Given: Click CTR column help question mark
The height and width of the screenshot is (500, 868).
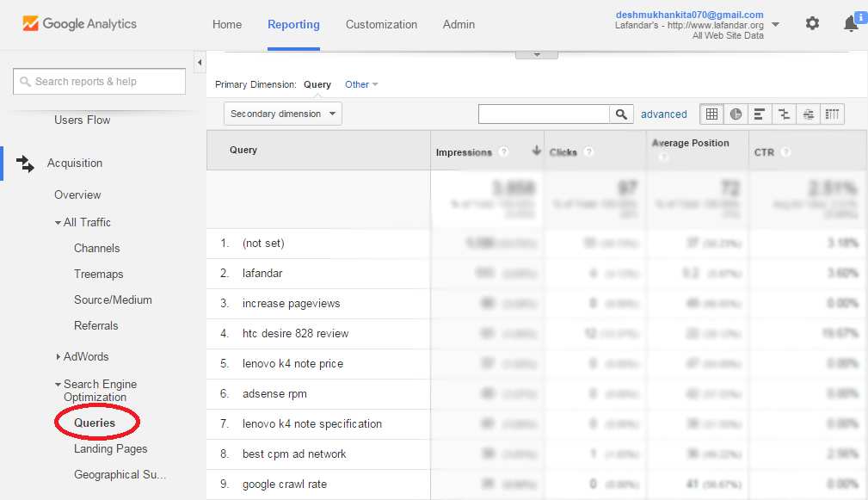Looking at the screenshot, I should (785, 151).
